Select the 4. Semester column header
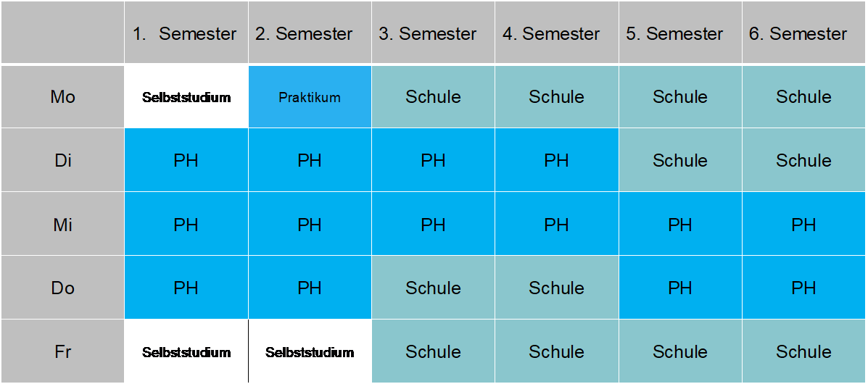The width and height of the screenshot is (868, 384). point(556,33)
